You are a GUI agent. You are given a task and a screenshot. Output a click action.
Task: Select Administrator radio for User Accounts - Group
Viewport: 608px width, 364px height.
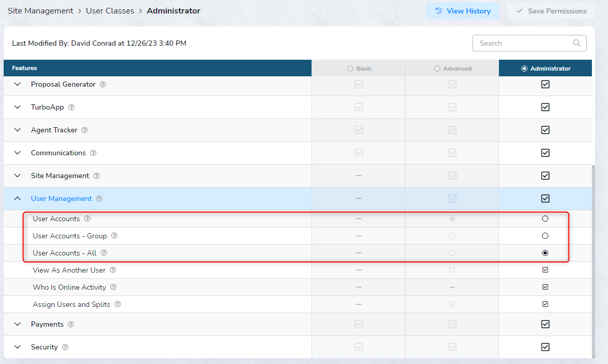(545, 236)
